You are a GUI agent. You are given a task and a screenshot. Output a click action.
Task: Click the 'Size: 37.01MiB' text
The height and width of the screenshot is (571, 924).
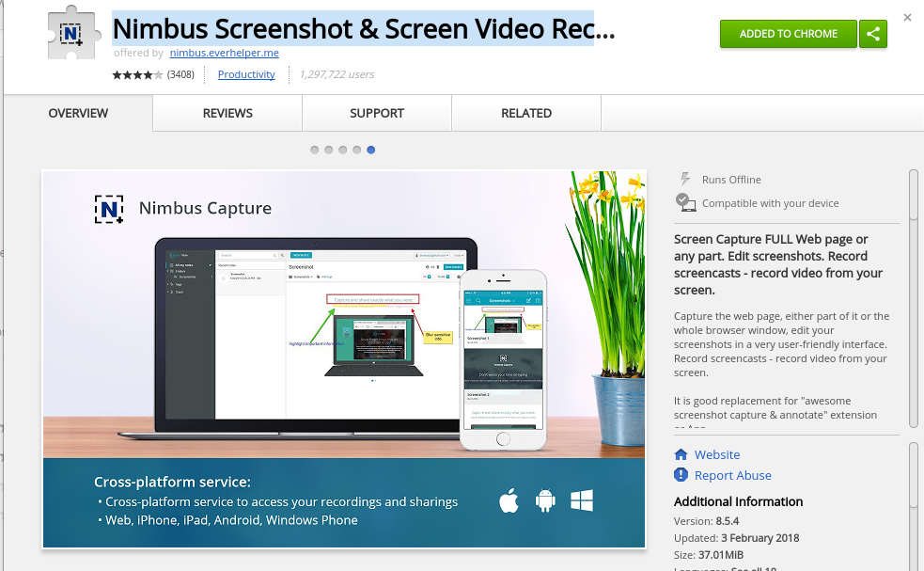(x=709, y=556)
